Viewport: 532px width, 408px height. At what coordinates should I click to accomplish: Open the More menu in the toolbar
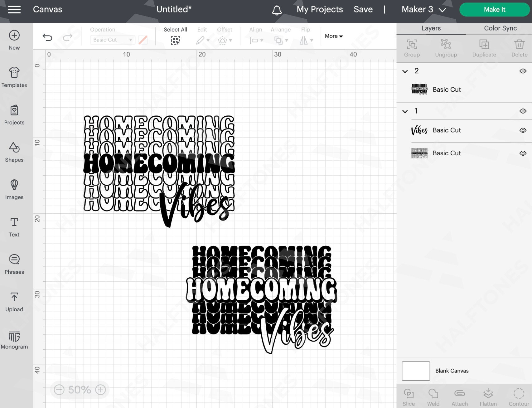pyautogui.click(x=333, y=36)
